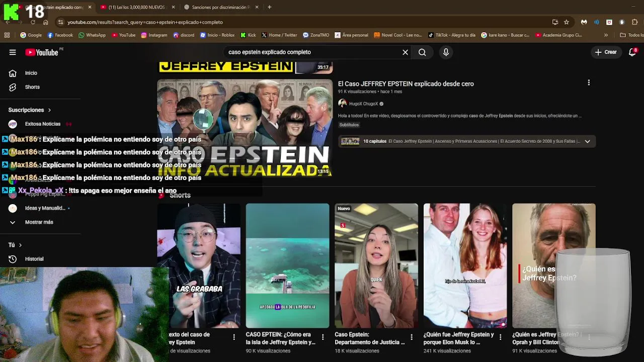Viewport: 644px width, 362px height.
Task: Open the apps grid in bookmarks bar
Action: coord(7,35)
